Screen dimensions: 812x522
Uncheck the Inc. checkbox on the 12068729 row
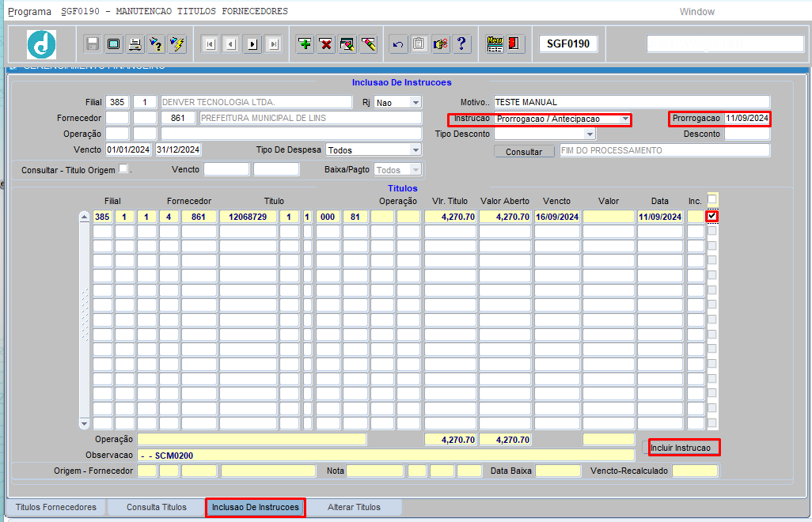(x=712, y=216)
